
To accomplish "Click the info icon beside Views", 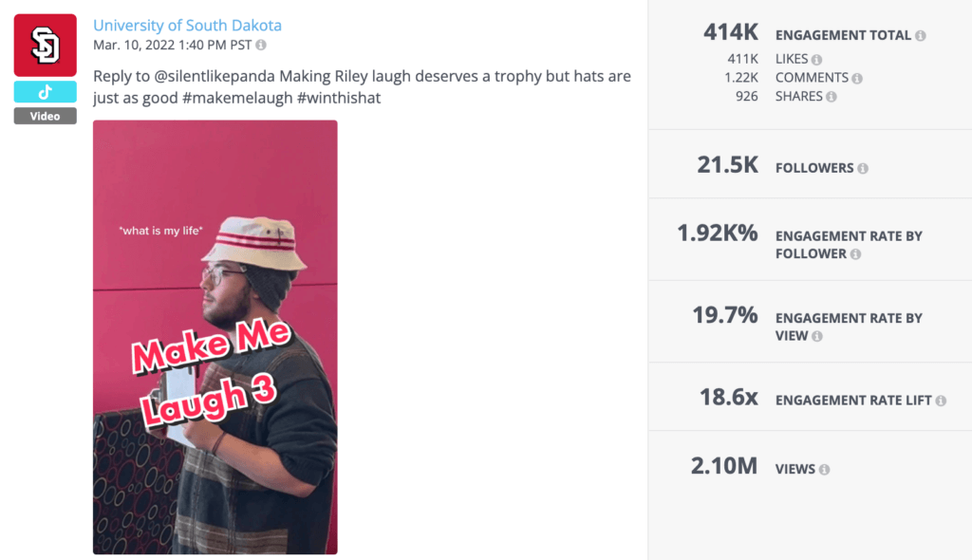I will pos(822,468).
